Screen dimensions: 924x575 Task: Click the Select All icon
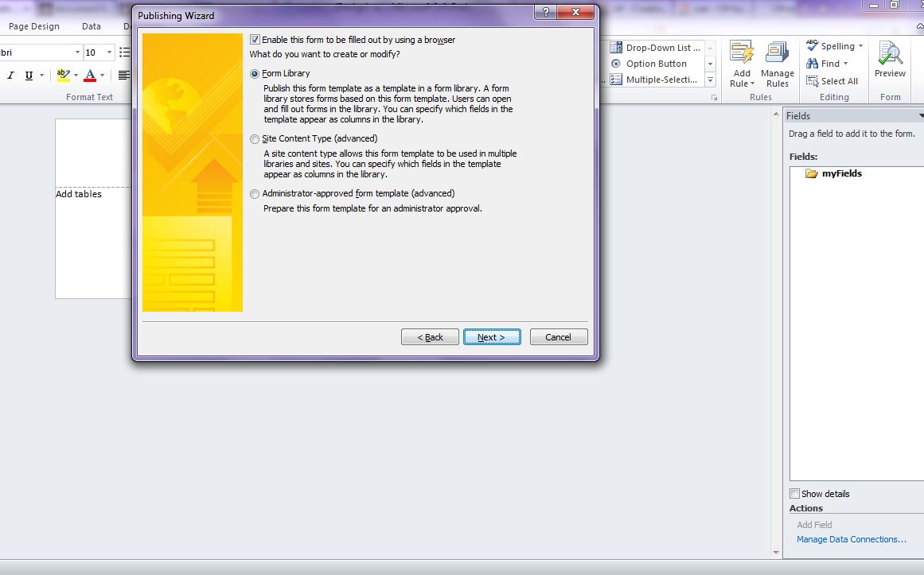(812, 81)
